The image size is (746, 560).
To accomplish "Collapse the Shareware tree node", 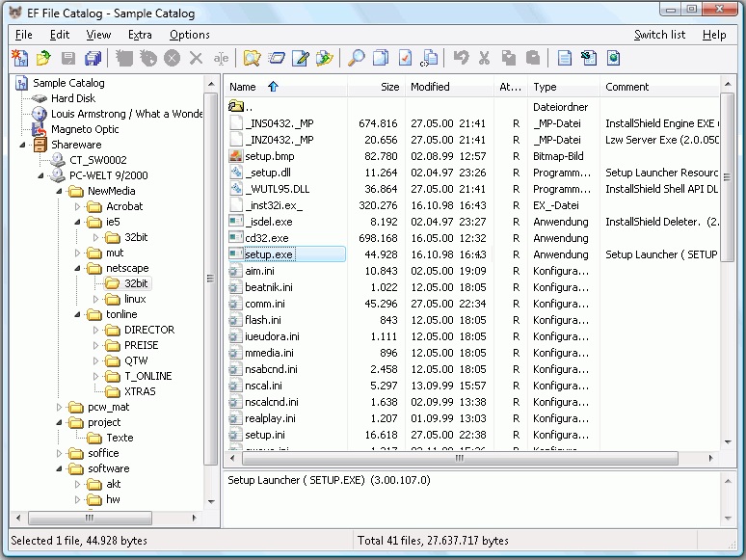I will 22,145.
